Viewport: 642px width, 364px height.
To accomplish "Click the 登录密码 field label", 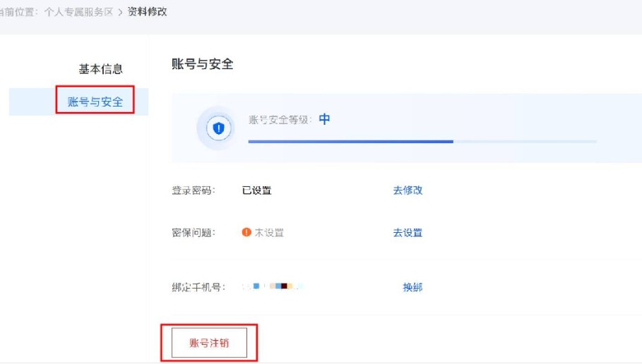I will (x=194, y=190).
